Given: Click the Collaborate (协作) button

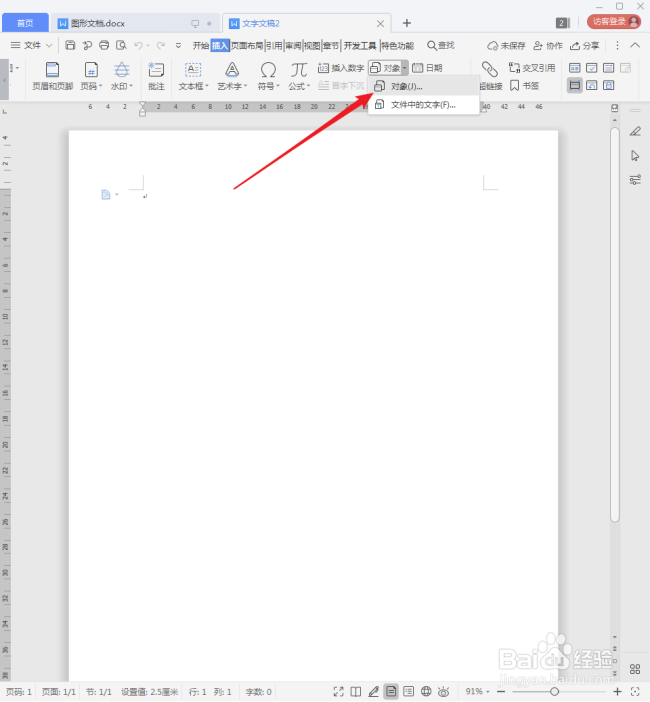Looking at the screenshot, I should [547, 45].
